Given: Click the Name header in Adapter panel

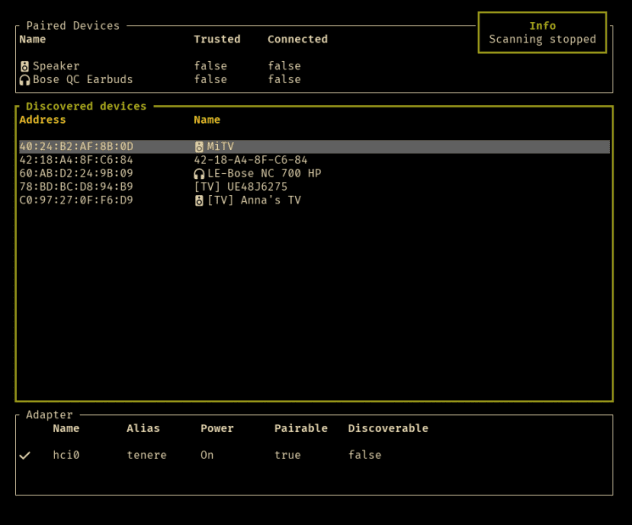Looking at the screenshot, I should tap(66, 428).
